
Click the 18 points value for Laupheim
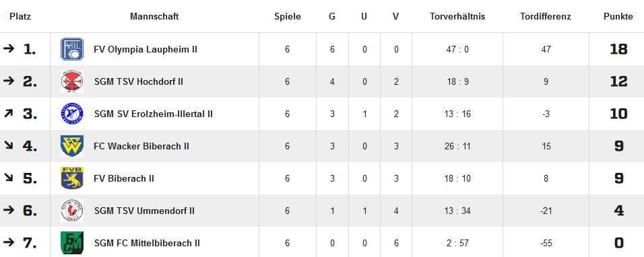[618, 49]
